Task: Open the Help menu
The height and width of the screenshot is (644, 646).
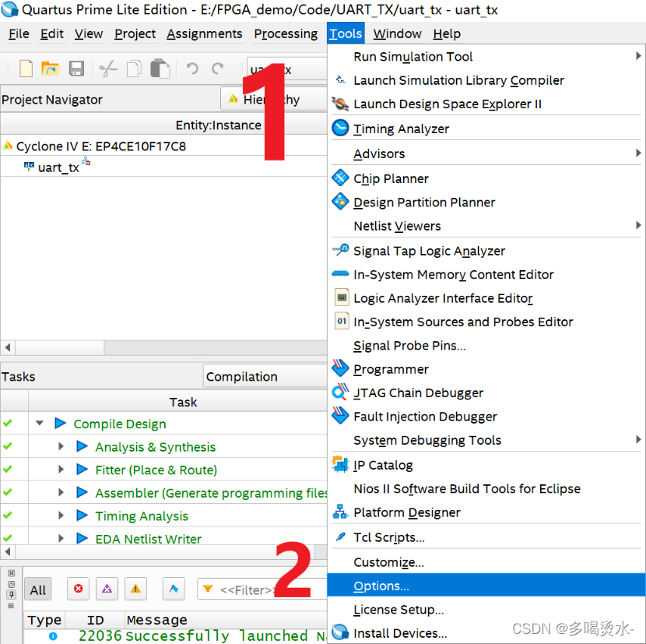Action: click(x=447, y=33)
